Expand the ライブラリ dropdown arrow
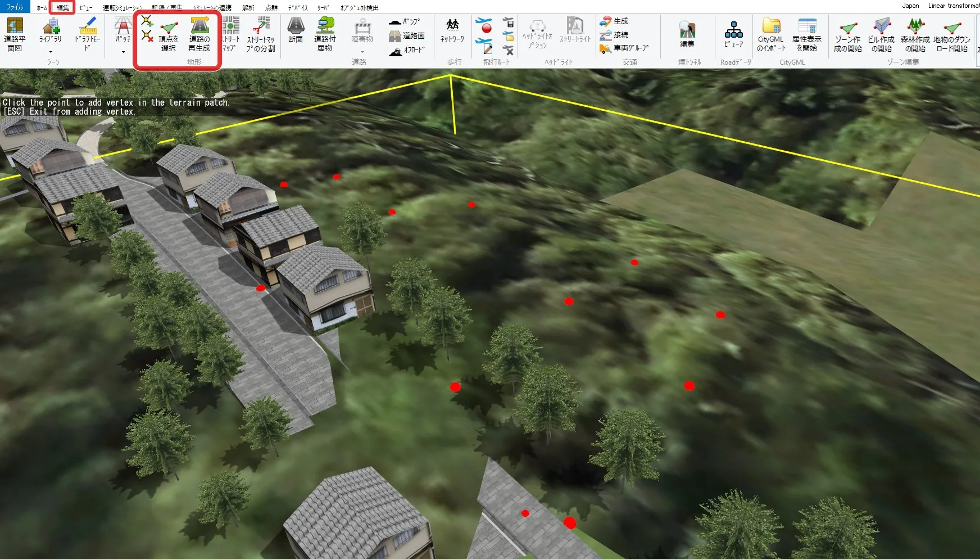Screen dimensions: 980x559 click(51, 52)
